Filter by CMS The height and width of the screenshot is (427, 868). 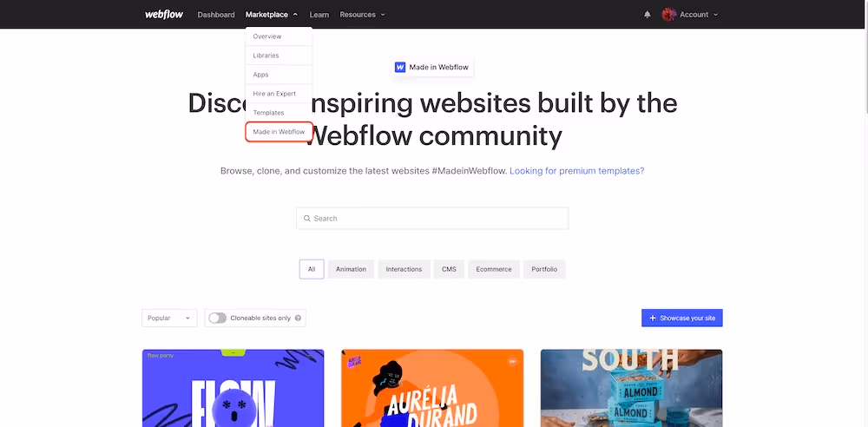click(x=449, y=269)
